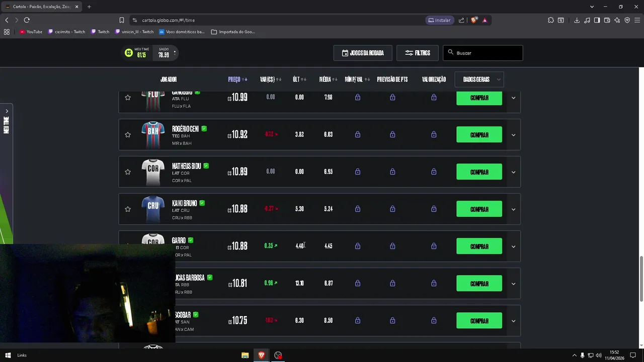Favorite Kaiki Bruno with the star
Image resolution: width=644 pixels, height=362 pixels.
pos(128,209)
